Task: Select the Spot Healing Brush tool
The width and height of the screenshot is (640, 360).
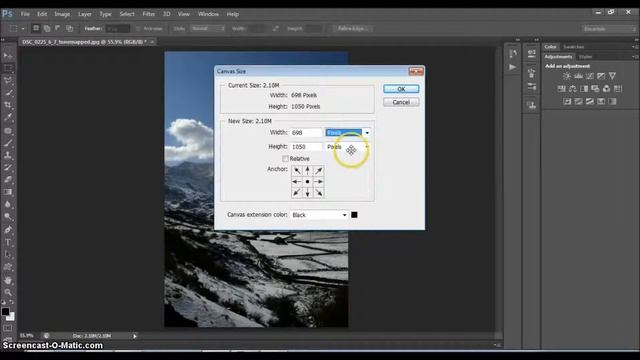Action: click(8, 131)
